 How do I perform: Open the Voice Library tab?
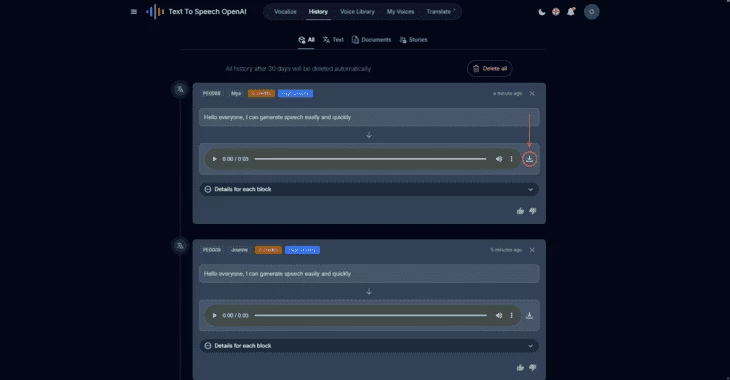pyautogui.click(x=357, y=12)
